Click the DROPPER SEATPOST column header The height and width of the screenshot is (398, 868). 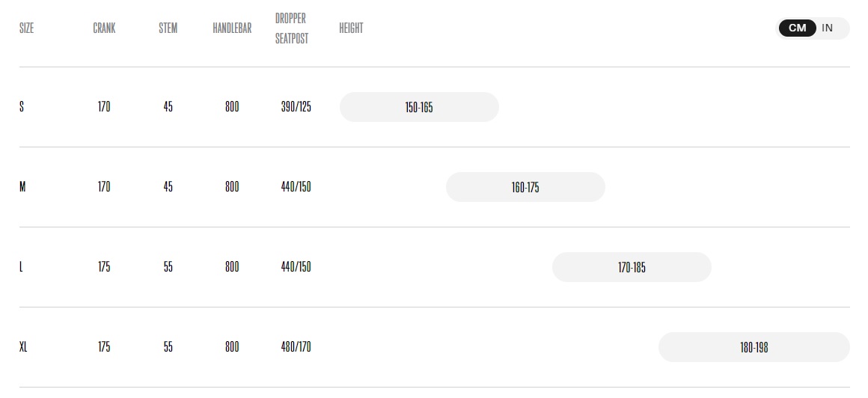[292, 28]
